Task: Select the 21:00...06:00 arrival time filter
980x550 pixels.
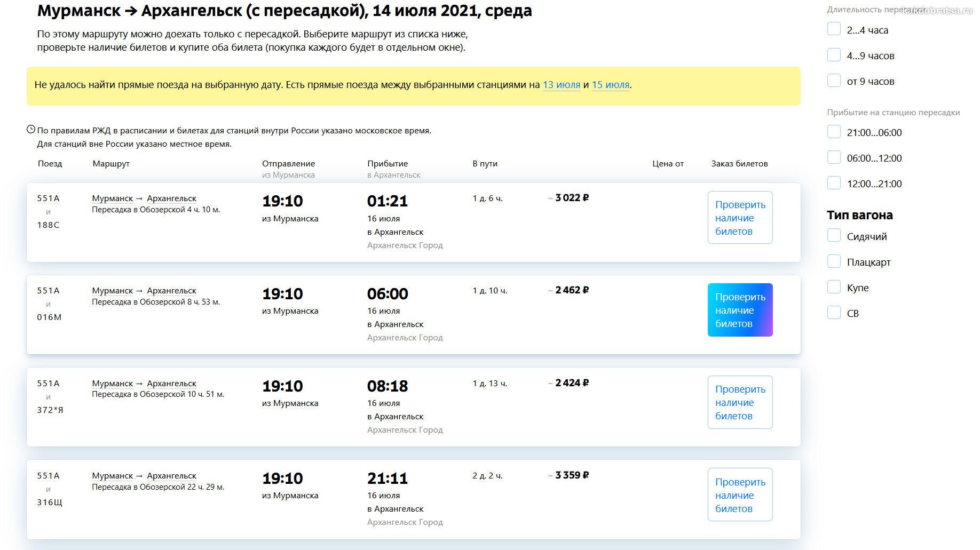Action: (834, 132)
